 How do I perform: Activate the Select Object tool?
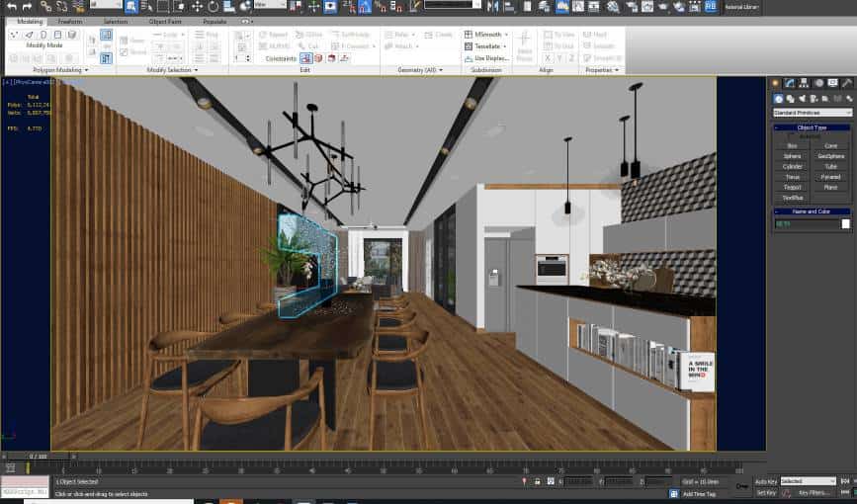(x=131, y=7)
